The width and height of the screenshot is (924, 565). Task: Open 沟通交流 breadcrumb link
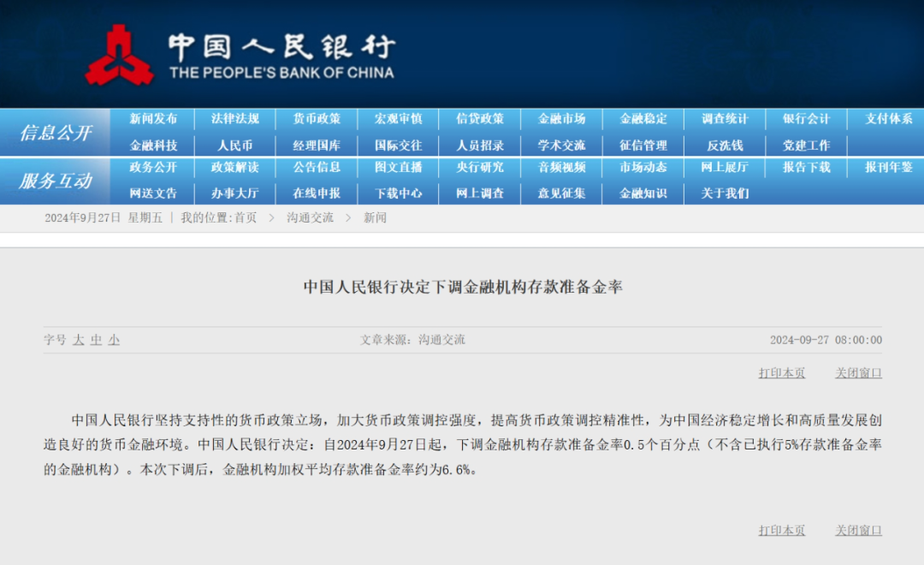[310, 217]
